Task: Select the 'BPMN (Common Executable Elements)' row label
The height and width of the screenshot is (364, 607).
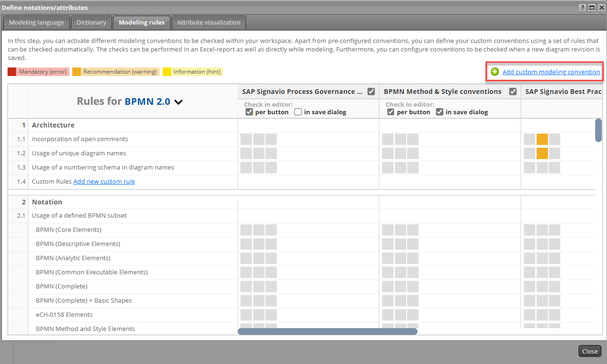Action: tap(92, 272)
